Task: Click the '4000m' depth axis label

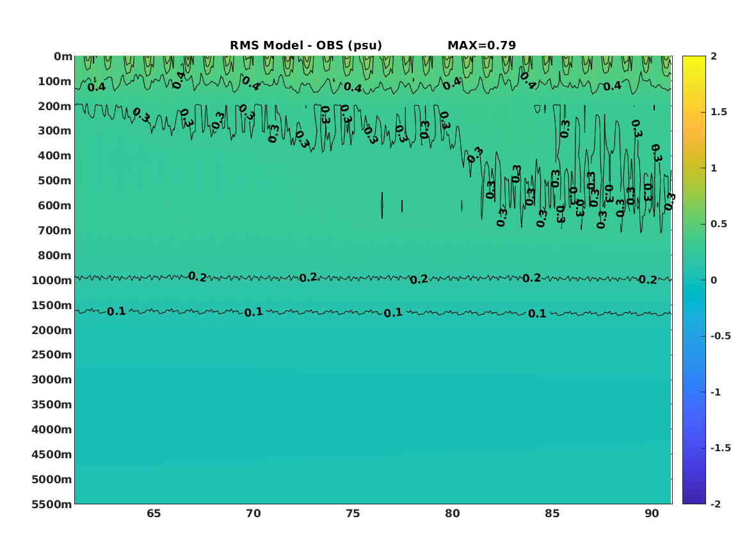Action: click(52, 429)
